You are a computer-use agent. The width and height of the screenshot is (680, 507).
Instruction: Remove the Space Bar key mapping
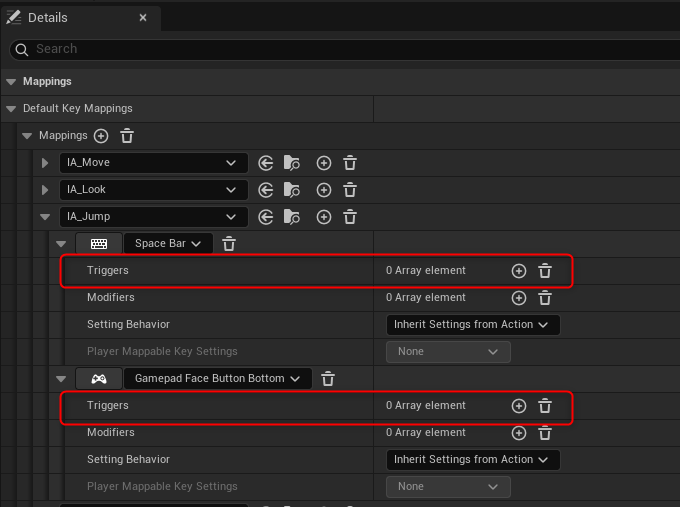(x=229, y=243)
